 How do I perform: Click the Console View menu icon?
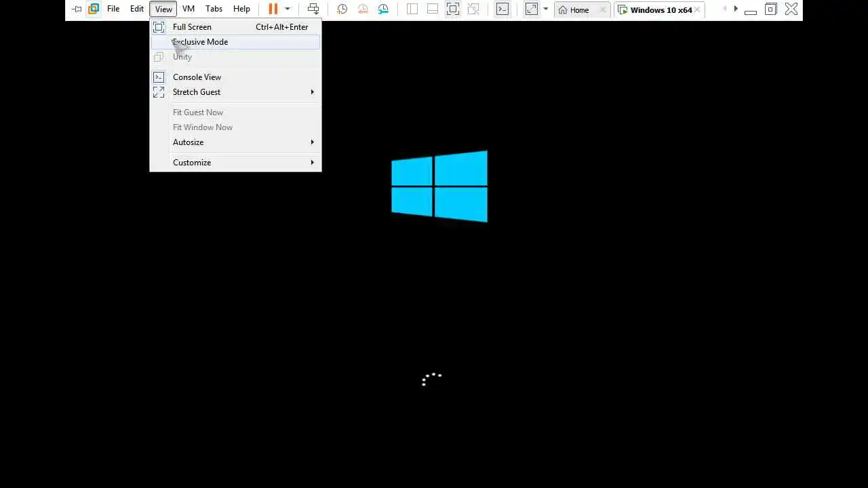[x=159, y=77]
